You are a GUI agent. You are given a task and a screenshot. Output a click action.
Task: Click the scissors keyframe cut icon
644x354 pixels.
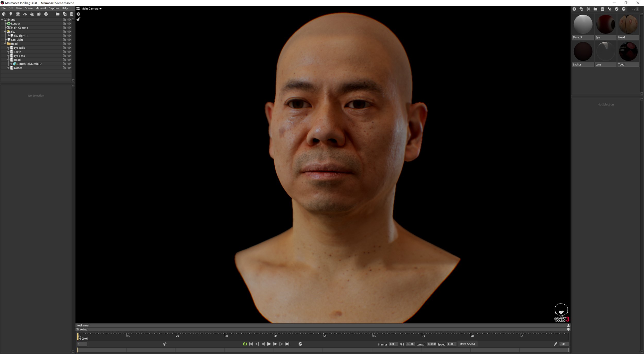point(164,344)
